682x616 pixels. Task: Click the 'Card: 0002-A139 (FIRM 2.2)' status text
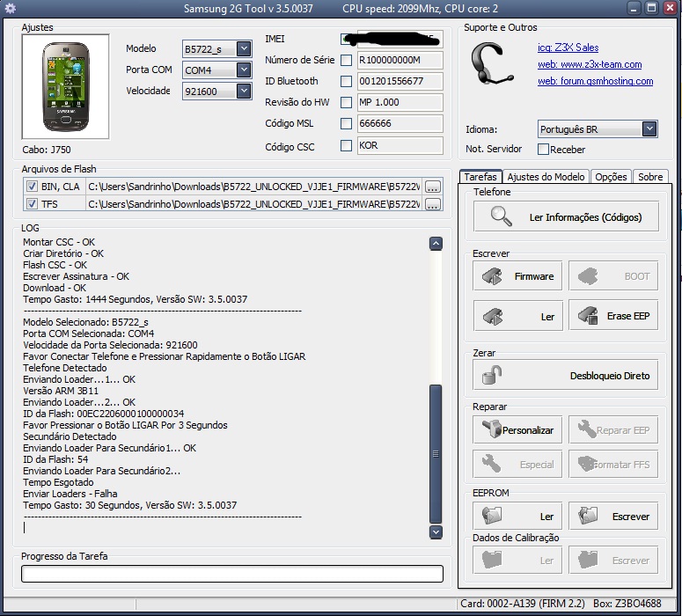(x=523, y=604)
